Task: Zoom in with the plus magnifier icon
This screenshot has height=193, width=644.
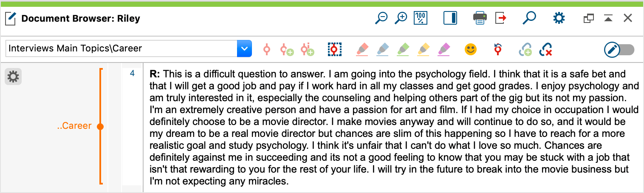Action: coord(401,18)
